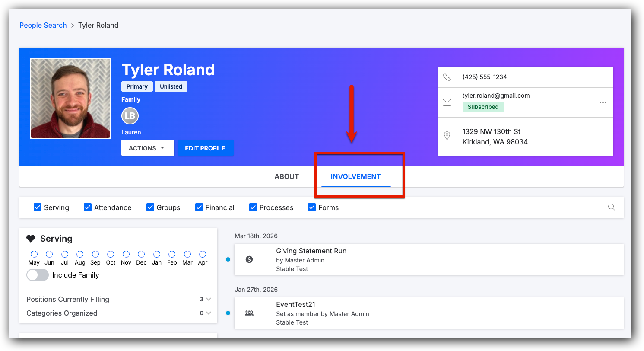Open Lauren's LB family avatar
Viewport: 644px width, 351px height.
[130, 116]
